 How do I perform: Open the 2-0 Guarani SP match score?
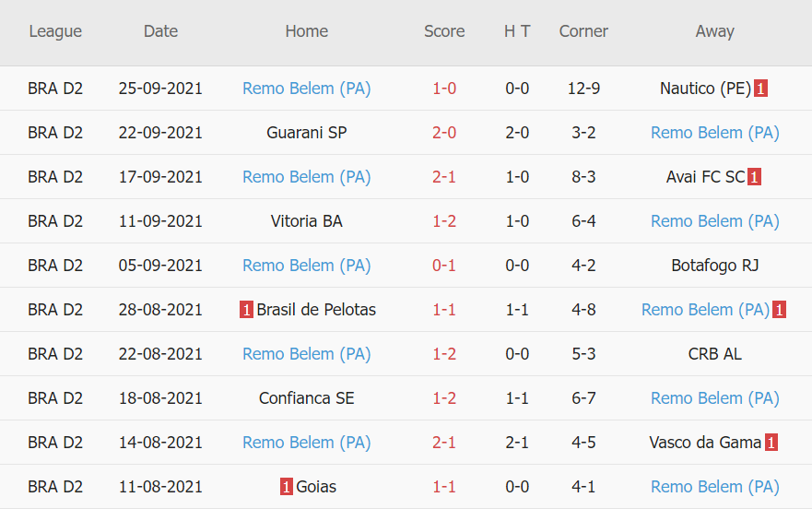[x=444, y=133]
